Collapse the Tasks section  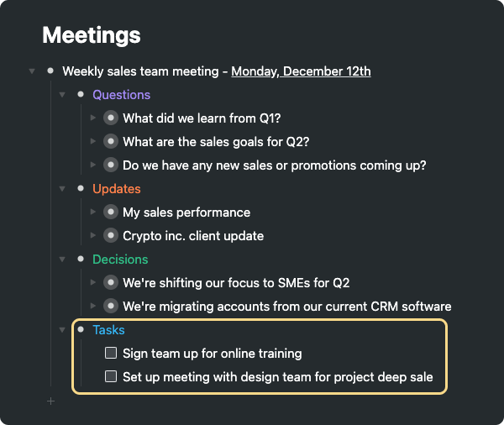click(62, 330)
